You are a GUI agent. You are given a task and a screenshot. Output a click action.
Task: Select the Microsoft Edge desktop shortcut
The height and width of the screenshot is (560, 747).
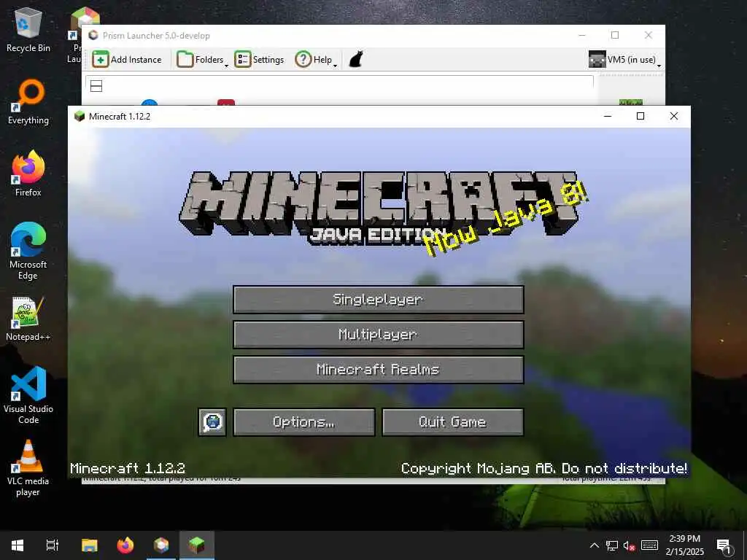(28, 251)
